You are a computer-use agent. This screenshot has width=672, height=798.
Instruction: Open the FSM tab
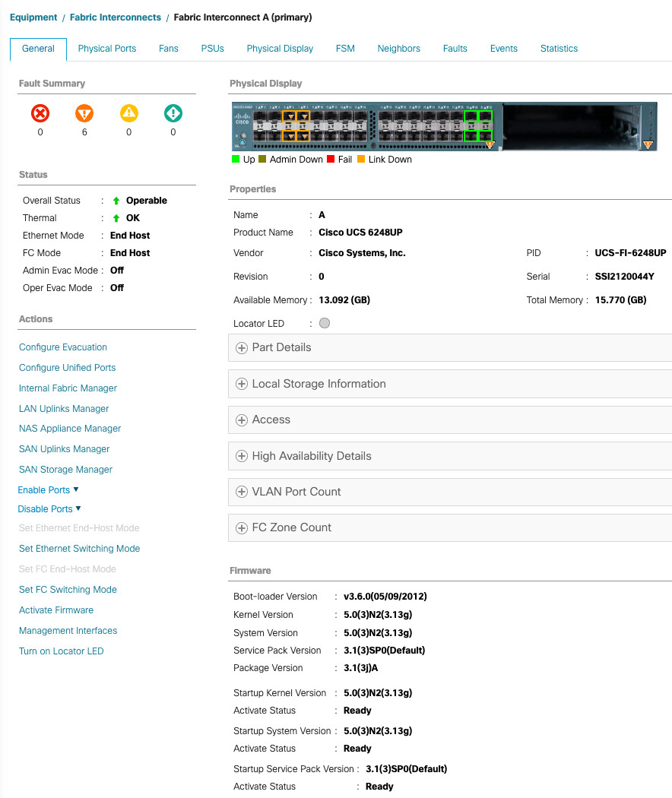tap(345, 49)
